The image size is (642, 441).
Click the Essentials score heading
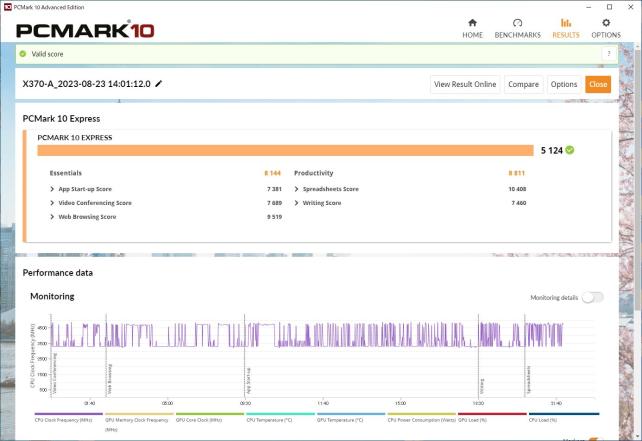pos(66,173)
